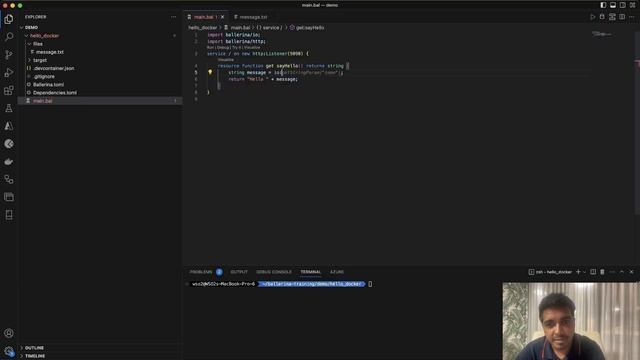Viewport: 640px width, 360px height.
Task: Click the webcam video thumbnail
Action: click(x=571, y=321)
